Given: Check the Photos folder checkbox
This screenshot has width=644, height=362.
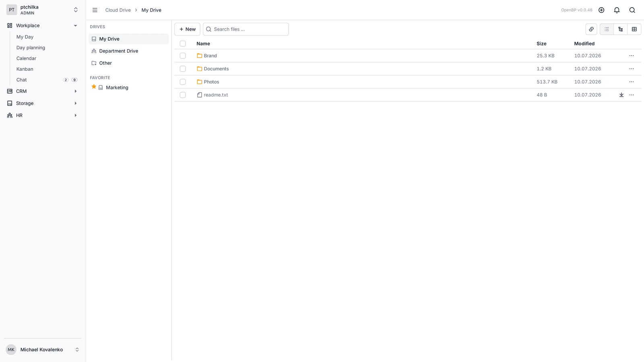Looking at the screenshot, I should tap(183, 82).
